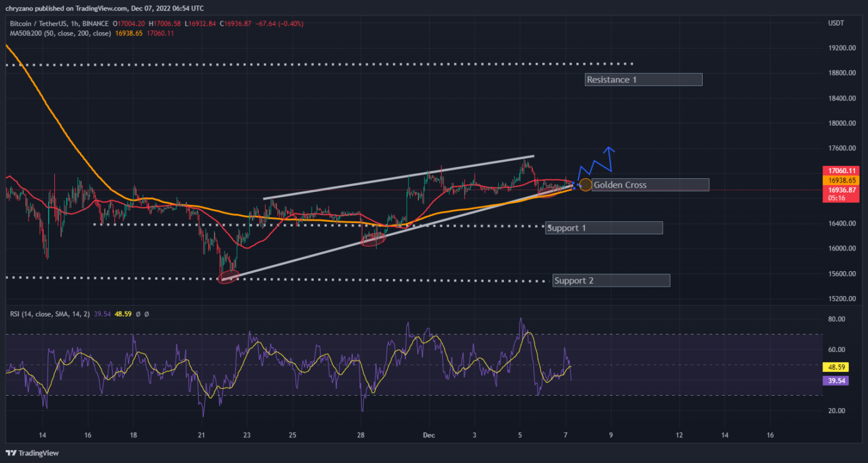The image size is (868, 463).
Task: Click the USDT currency label on the price axis
Action: (x=836, y=23)
